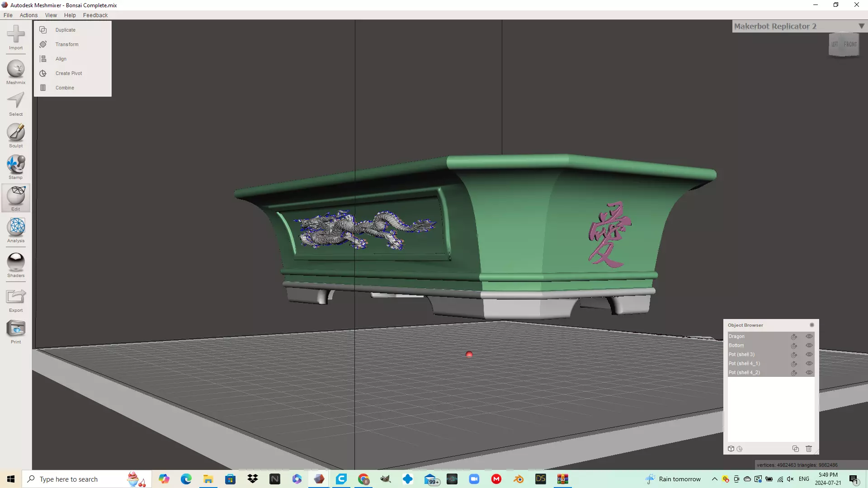Image resolution: width=868 pixels, height=488 pixels.
Task: Select the Dragon object row
Action: click(x=771, y=336)
